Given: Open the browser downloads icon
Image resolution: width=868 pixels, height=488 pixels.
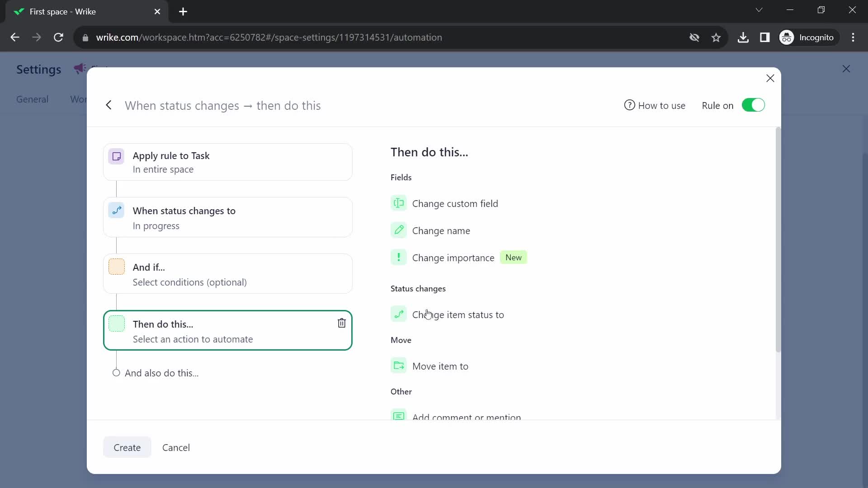Looking at the screenshot, I should point(743,38).
